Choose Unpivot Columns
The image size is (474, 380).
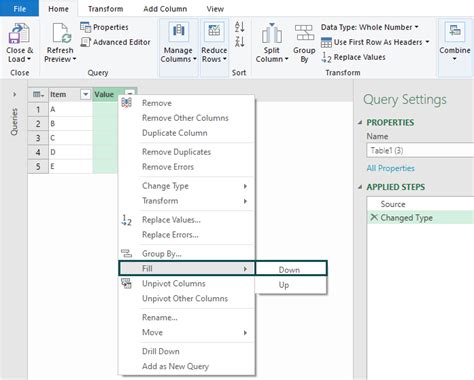[x=174, y=284]
